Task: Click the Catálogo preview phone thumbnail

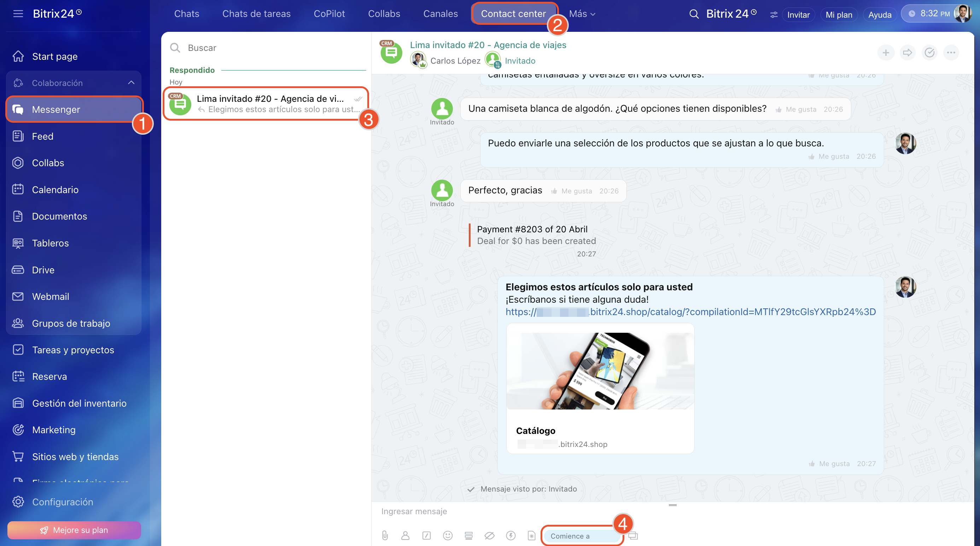Action: click(600, 371)
